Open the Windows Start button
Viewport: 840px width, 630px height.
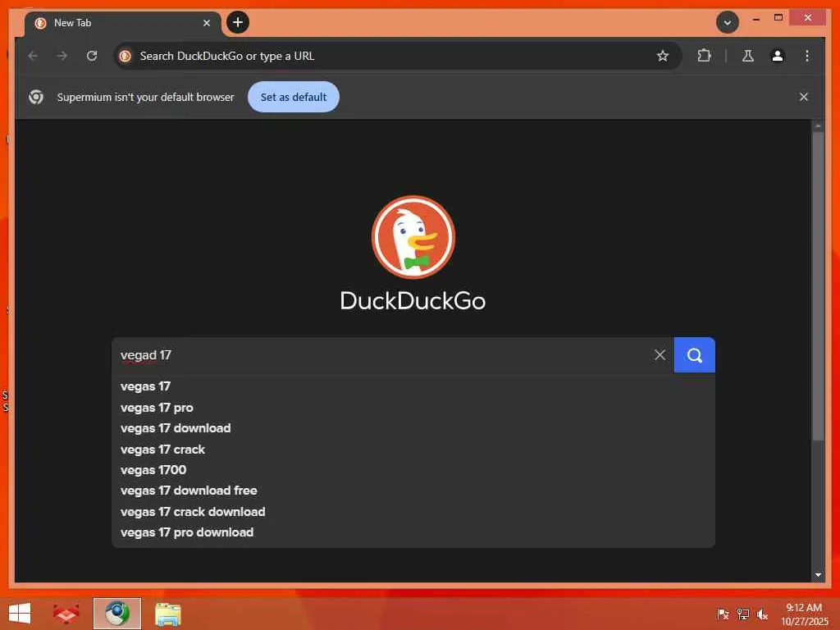click(x=20, y=614)
